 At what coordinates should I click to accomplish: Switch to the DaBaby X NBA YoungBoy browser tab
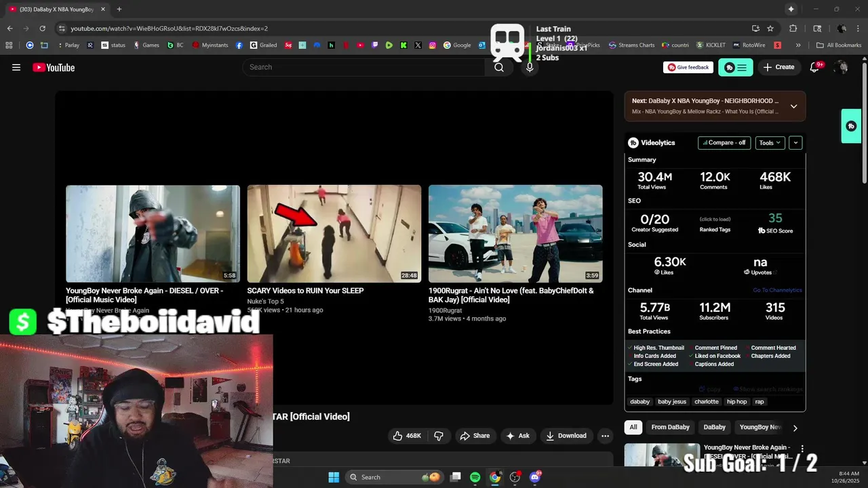(57, 9)
